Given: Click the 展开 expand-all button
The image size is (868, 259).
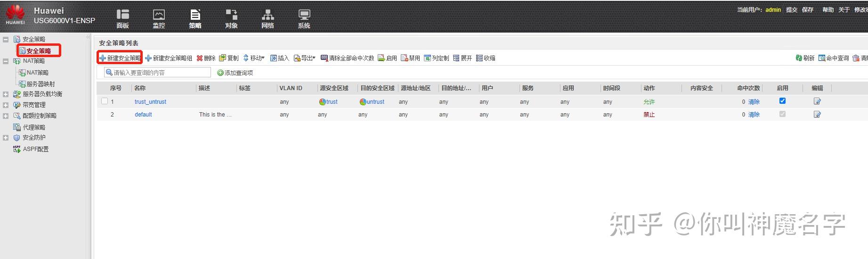Looking at the screenshot, I should [462, 58].
